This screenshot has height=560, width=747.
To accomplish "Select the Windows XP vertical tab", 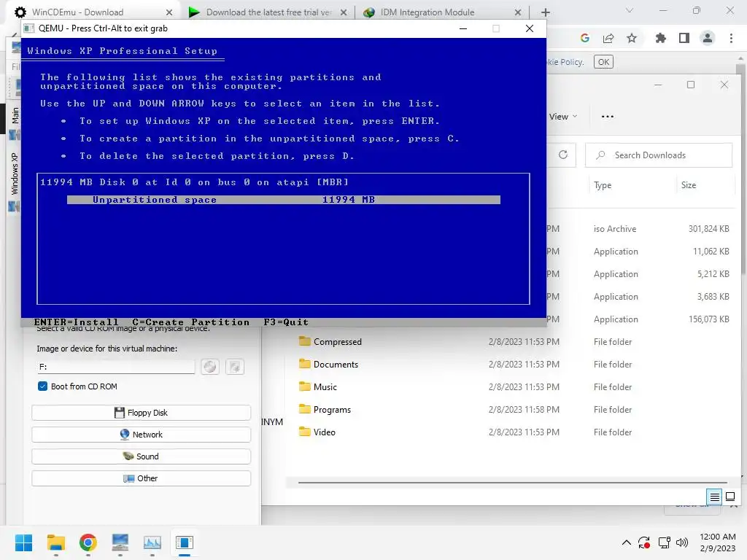I will pos(15,174).
